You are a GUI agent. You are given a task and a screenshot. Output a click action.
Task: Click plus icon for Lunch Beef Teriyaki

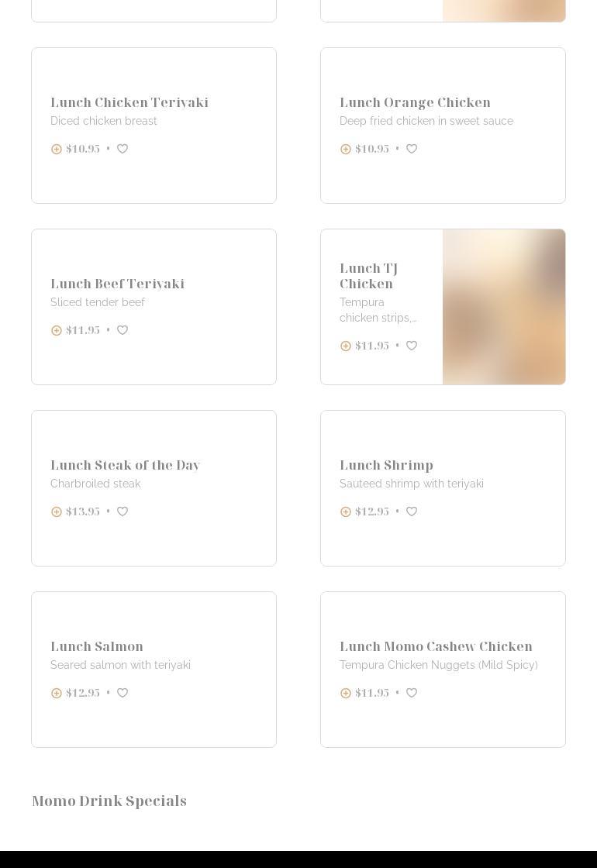(x=57, y=330)
